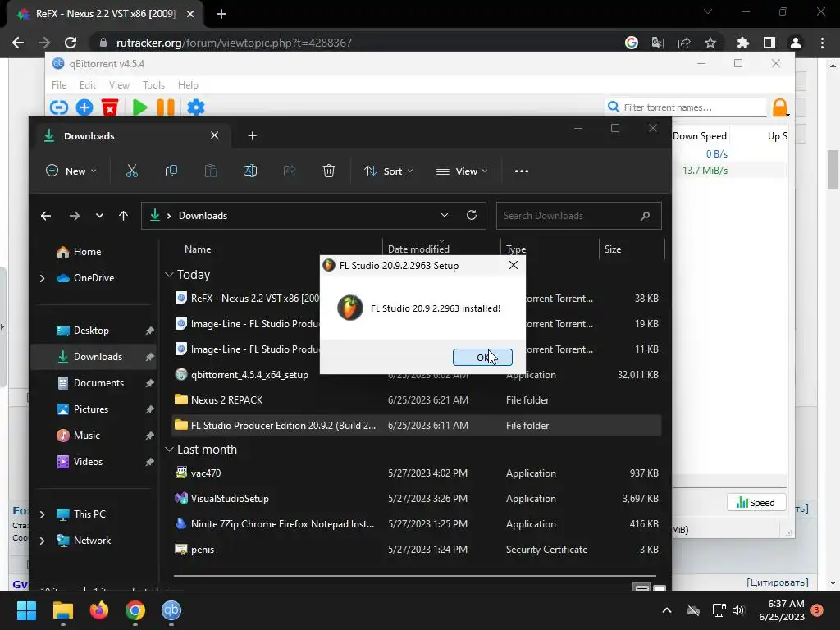Select the Ninite 7Zip Chrome Firefox installer
This screenshot has width=840, height=630.
click(417, 524)
